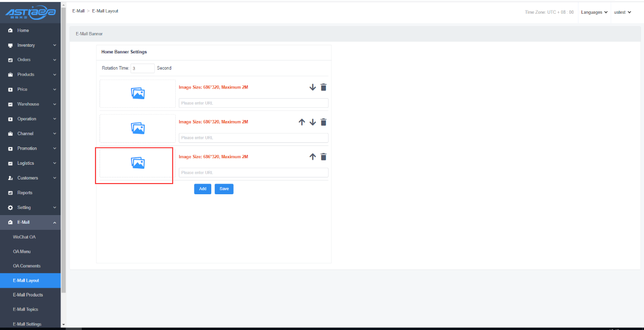
Task: Click the Add banner button
Action: (x=202, y=189)
